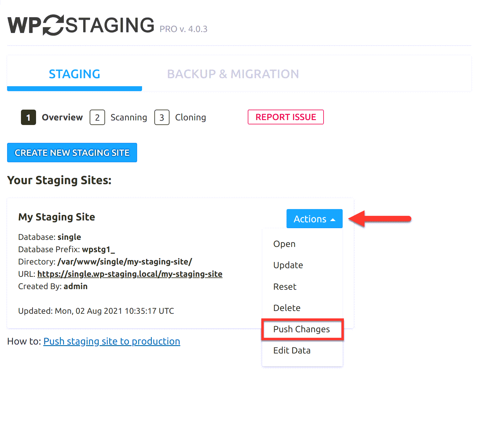Select step 1 Overview badge icon
The image size is (481, 448).
pos(28,117)
